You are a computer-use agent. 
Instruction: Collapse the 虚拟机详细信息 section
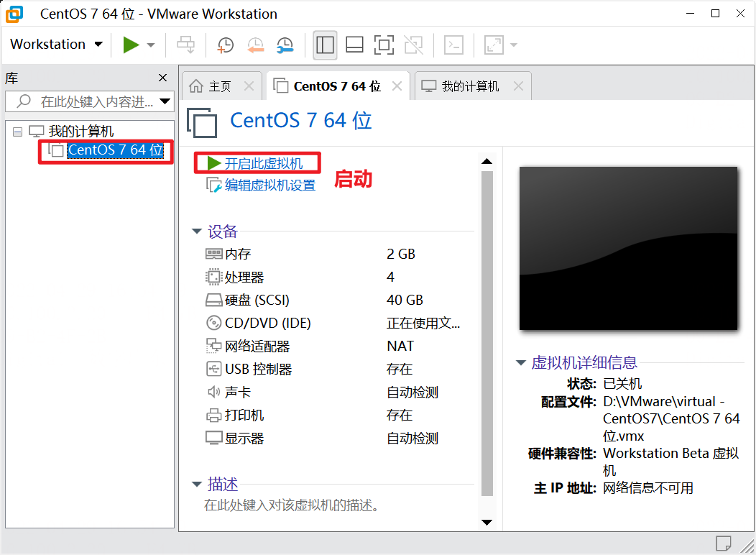pyautogui.click(x=521, y=362)
